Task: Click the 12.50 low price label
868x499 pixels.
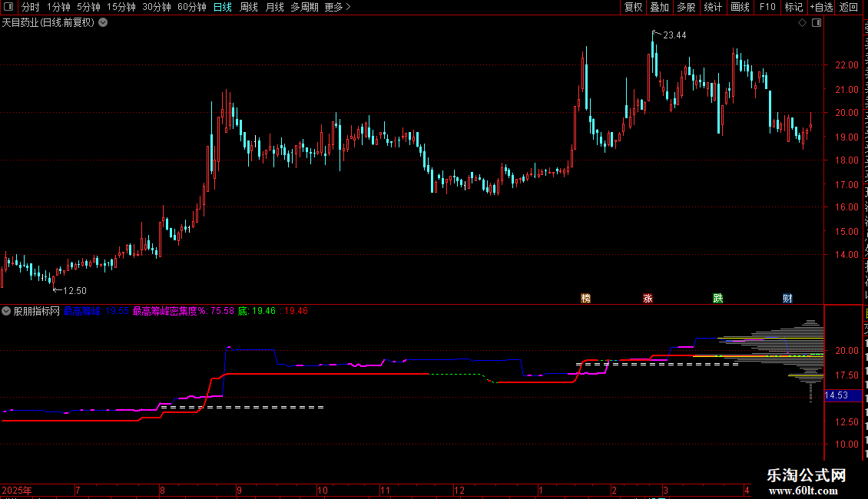Action: (75, 291)
